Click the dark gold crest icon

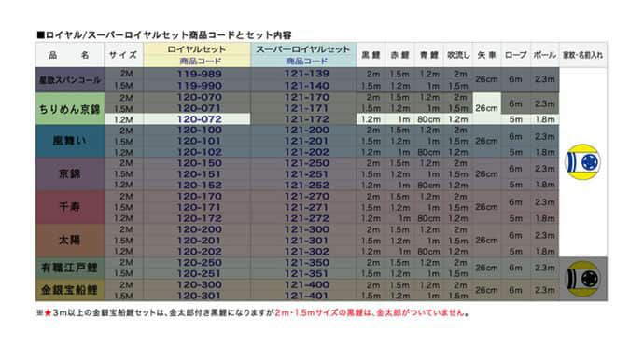click(582, 279)
